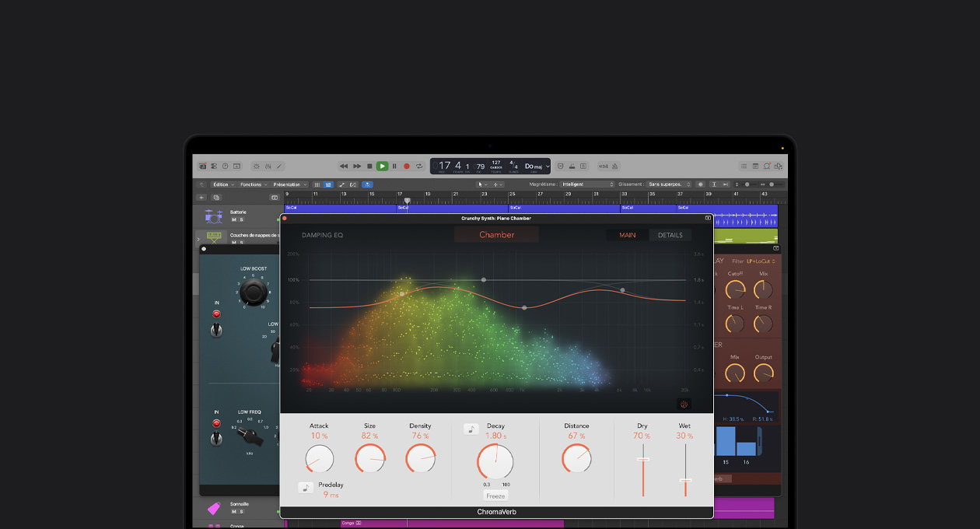Click the Freeze button under Decay
The image size is (980, 529).
click(495, 495)
